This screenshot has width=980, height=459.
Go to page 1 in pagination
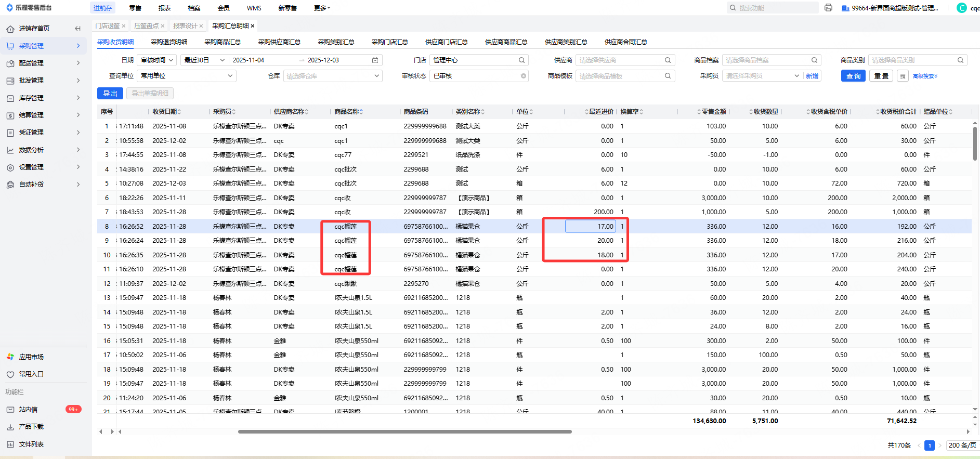click(x=930, y=445)
